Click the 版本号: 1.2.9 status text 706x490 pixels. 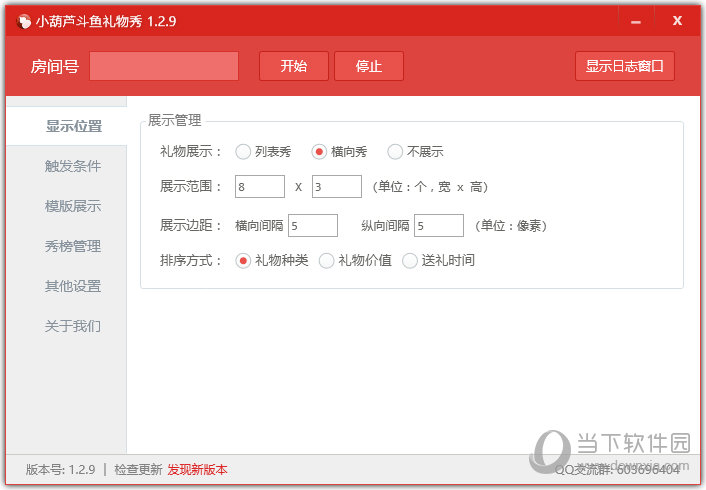pos(60,470)
